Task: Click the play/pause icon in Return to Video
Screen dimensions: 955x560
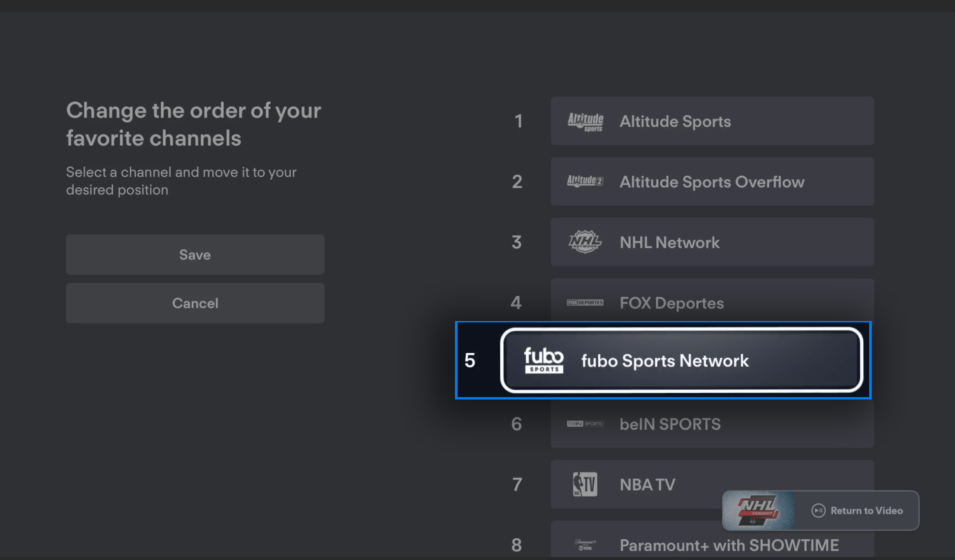Action: click(x=818, y=511)
